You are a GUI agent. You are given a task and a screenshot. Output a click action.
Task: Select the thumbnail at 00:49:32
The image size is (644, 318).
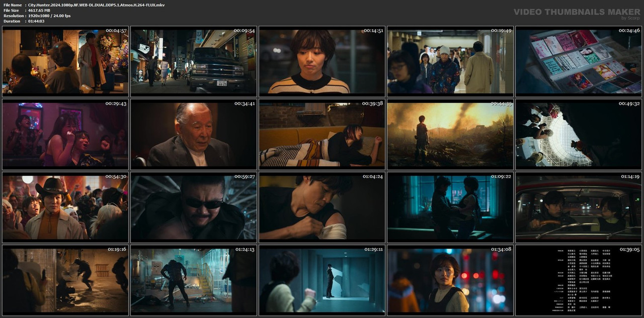click(579, 134)
